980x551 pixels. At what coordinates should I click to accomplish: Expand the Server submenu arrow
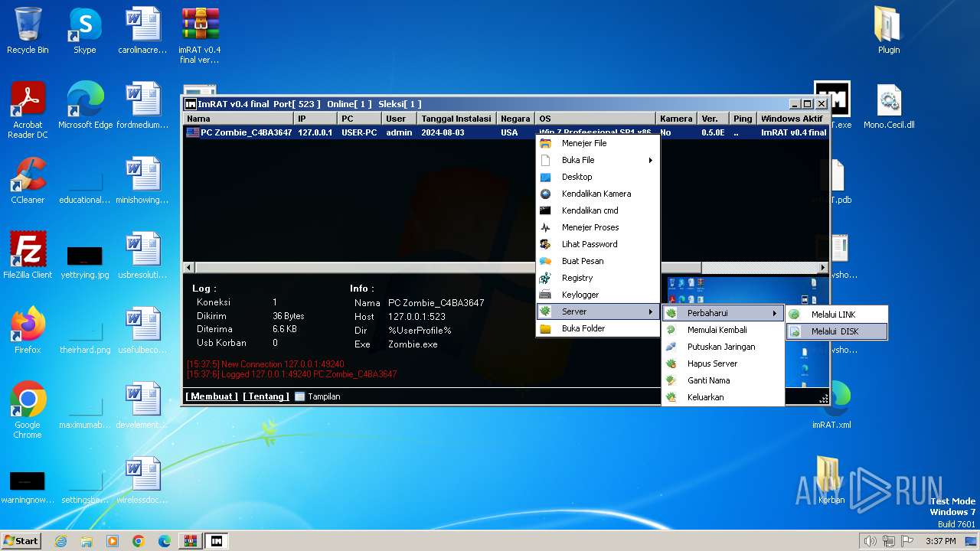[x=651, y=311]
